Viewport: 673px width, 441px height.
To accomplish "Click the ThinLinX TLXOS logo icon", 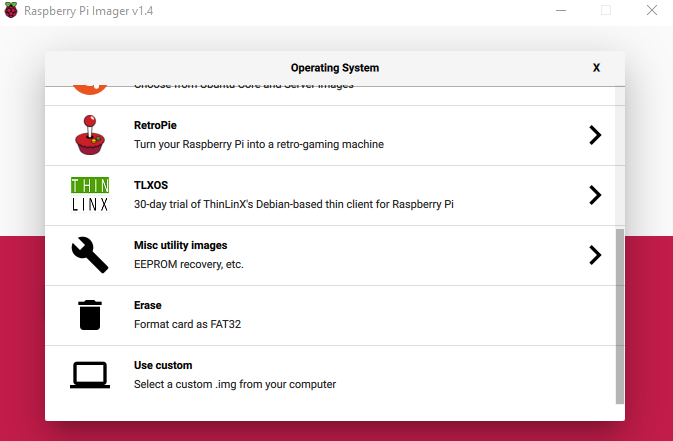I will tap(90, 195).
